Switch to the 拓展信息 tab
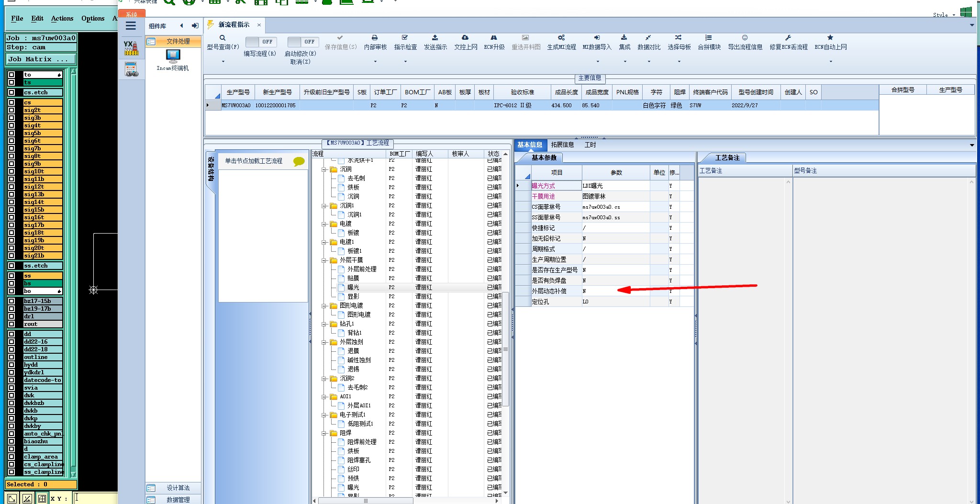Image resolution: width=980 pixels, height=504 pixels. (x=562, y=145)
